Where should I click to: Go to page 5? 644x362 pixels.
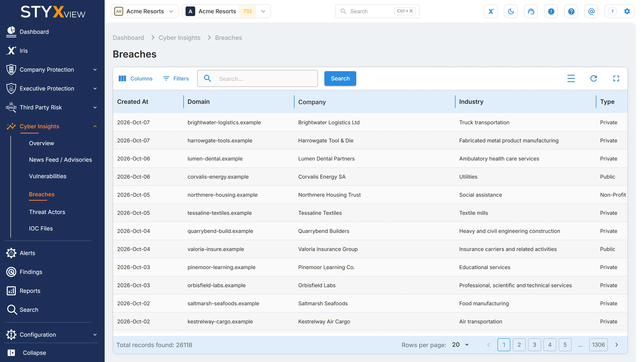coord(565,345)
